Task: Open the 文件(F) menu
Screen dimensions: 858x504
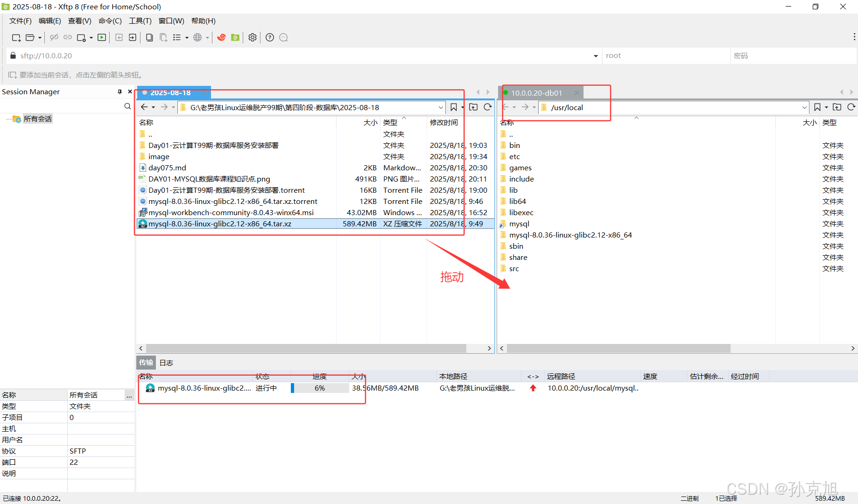Action: pos(20,21)
